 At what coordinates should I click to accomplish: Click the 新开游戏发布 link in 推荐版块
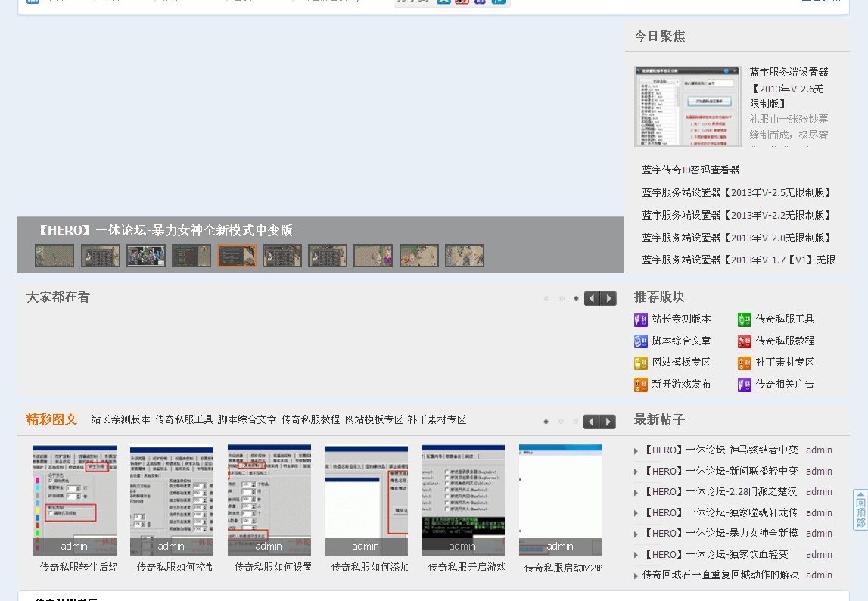click(x=681, y=385)
